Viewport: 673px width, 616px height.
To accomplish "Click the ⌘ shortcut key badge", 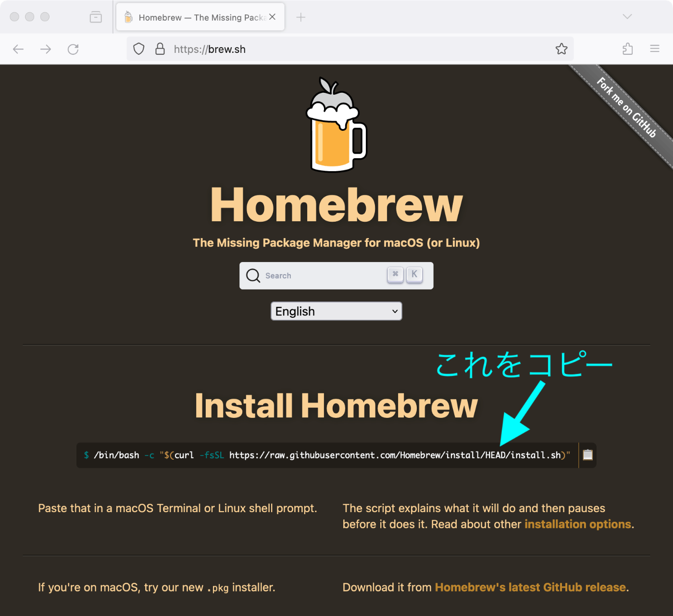I will (x=395, y=275).
